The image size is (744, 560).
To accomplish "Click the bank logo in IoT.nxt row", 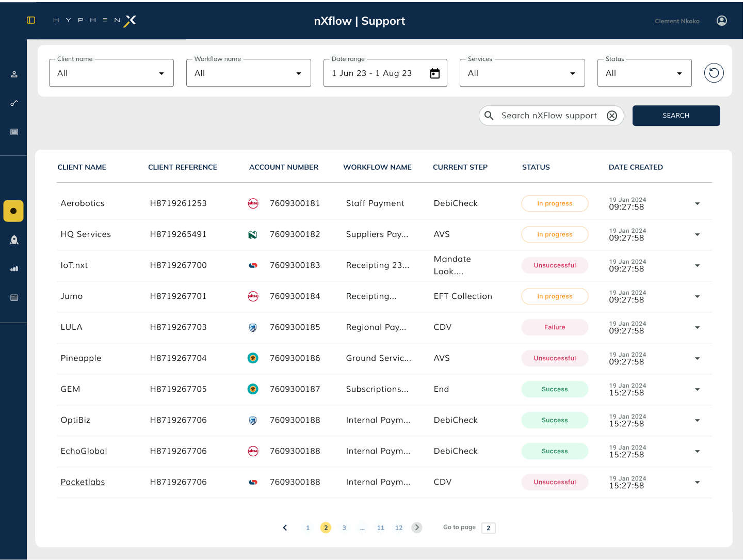I will (x=253, y=265).
